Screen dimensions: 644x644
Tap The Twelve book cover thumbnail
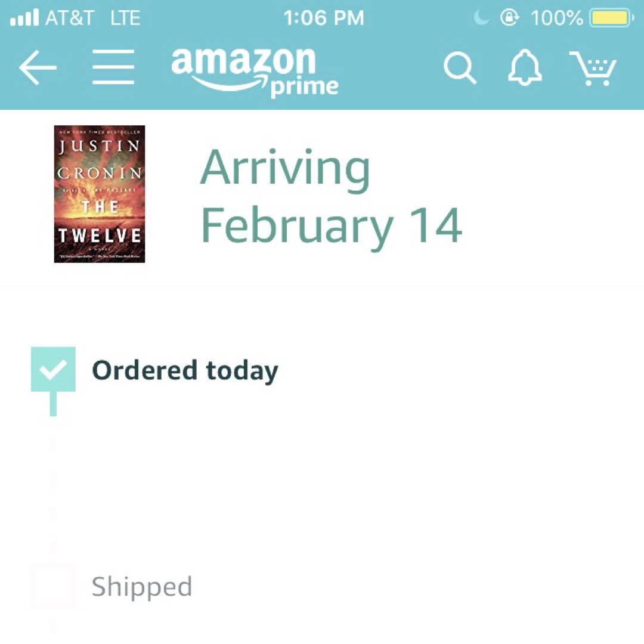click(x=100, y=194)
